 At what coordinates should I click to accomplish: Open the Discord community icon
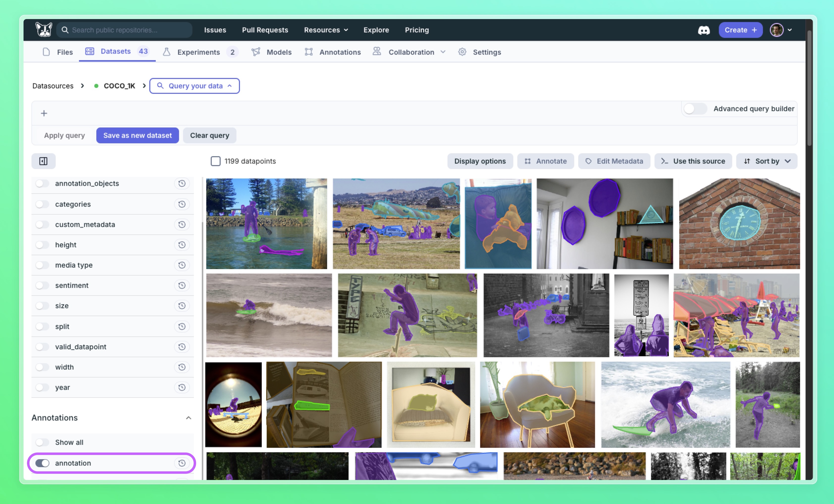704,30
